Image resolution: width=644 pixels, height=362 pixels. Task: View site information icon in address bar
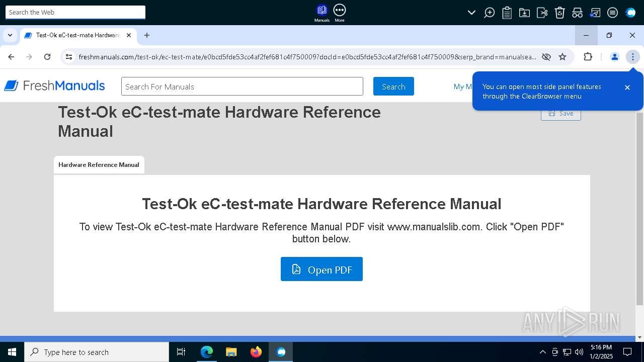pyautogui.click(x=69, y=57)
